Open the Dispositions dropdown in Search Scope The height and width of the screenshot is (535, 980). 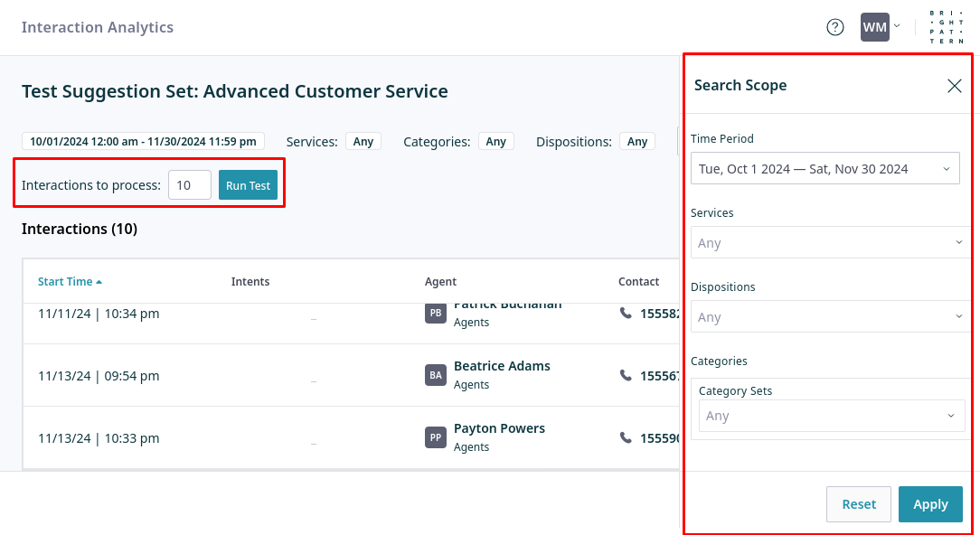(825, 317)
